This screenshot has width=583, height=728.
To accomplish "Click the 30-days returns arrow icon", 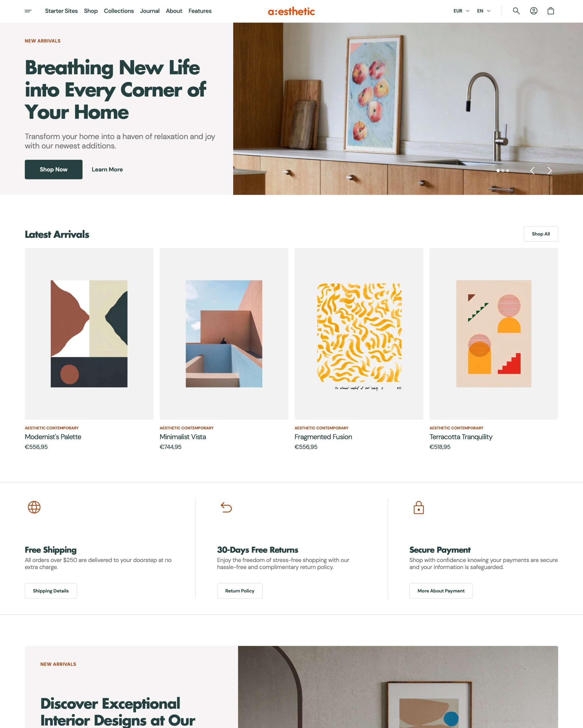I will click(226, 507).
